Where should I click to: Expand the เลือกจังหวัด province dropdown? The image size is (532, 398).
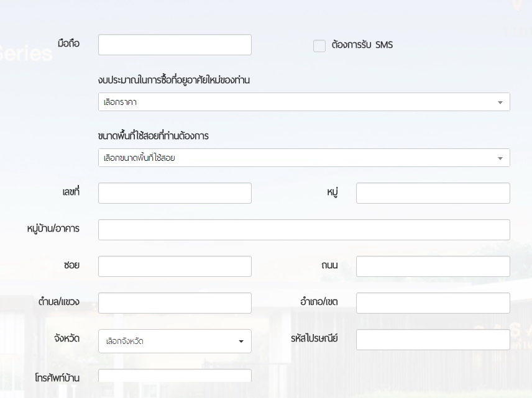[x=168, y=341]
